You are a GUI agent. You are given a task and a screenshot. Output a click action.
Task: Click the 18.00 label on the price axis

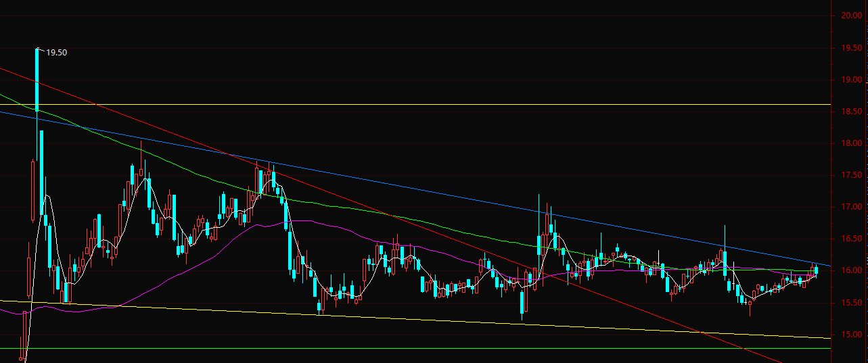tap(850, 143)
